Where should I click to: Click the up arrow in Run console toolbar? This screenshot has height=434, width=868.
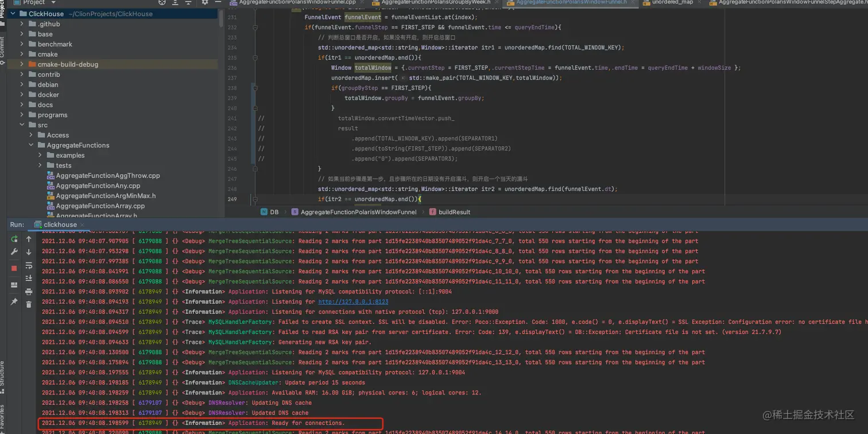(x=29, y=239)
